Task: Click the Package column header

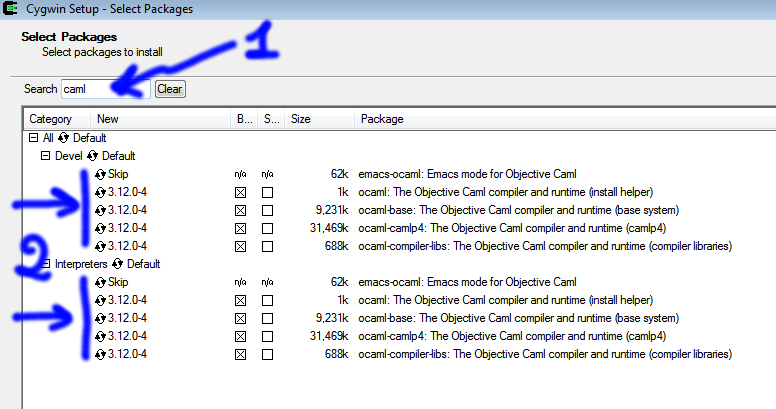Action: pos(565,119)
